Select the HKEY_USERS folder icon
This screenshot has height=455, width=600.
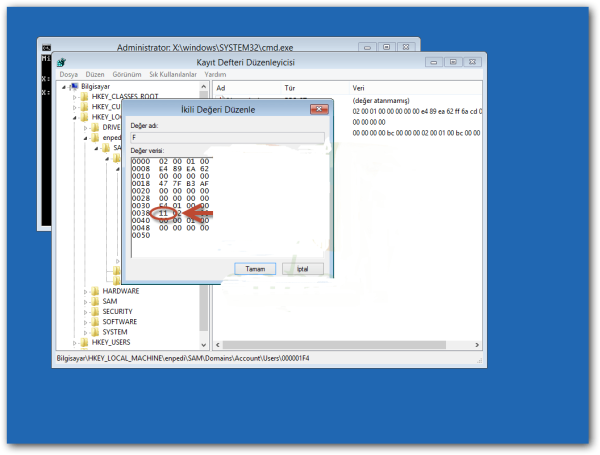click(85, 342)
